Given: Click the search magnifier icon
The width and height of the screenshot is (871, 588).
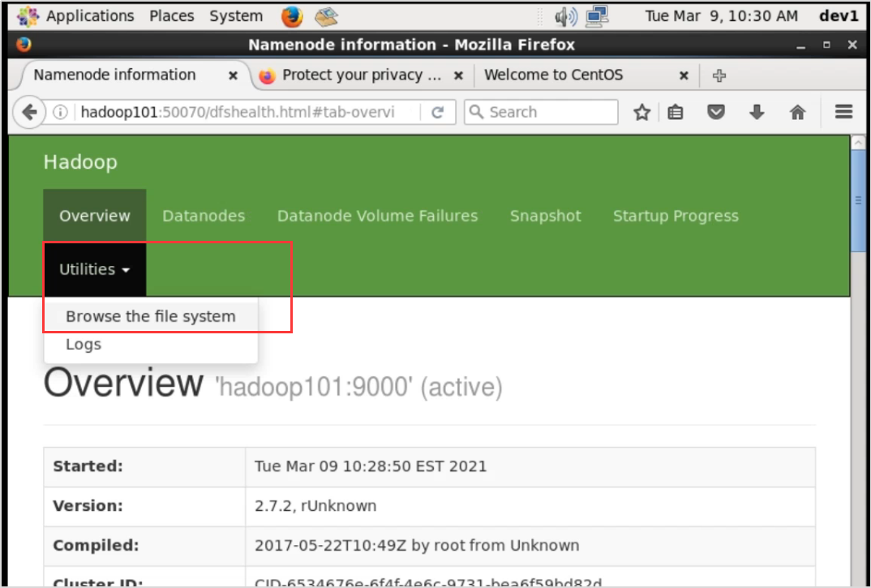Looking at the screenshot, I should pos(476,112).
